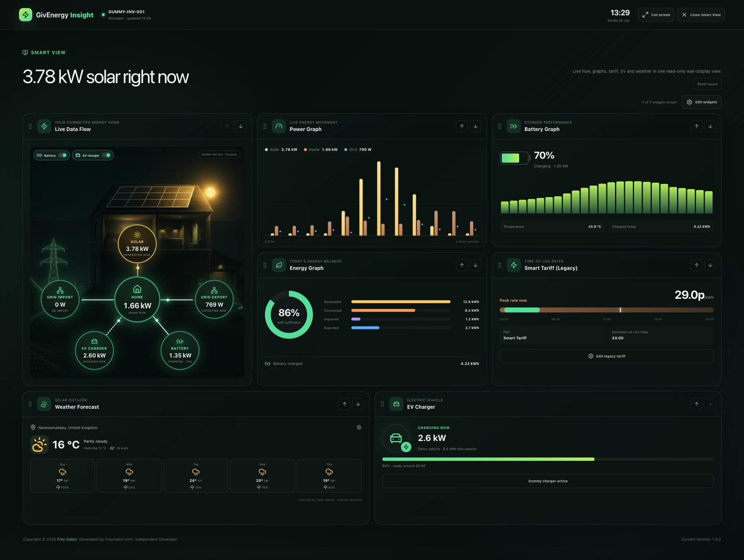
Task: Move EV Charger widget up
Action: pyautogui.click(x=696, y=404)
